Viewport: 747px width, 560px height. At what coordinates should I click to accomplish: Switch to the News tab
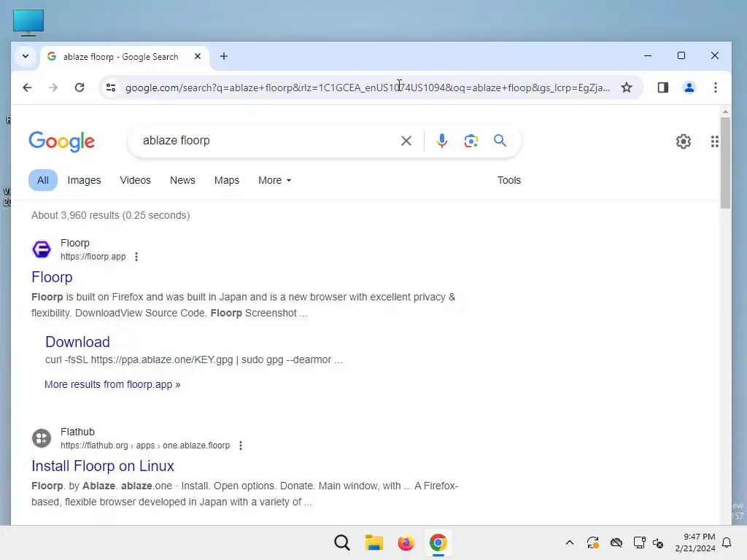coord(182,181)
